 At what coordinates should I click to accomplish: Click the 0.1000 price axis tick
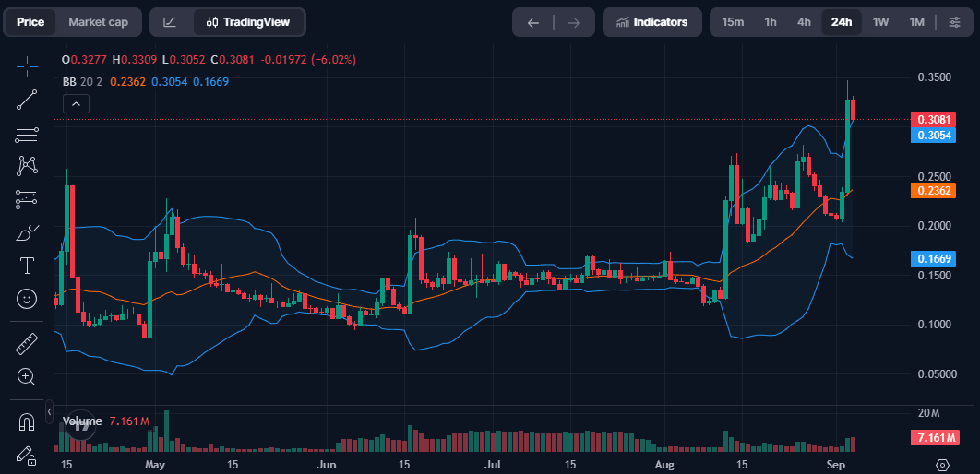pyautogui.click(x=934, y=324)
